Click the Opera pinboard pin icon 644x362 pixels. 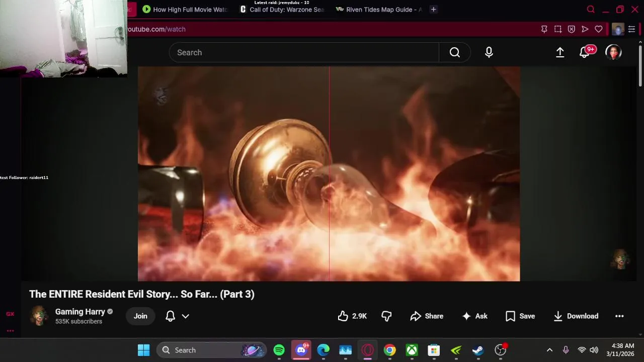[x=544, y=29]
